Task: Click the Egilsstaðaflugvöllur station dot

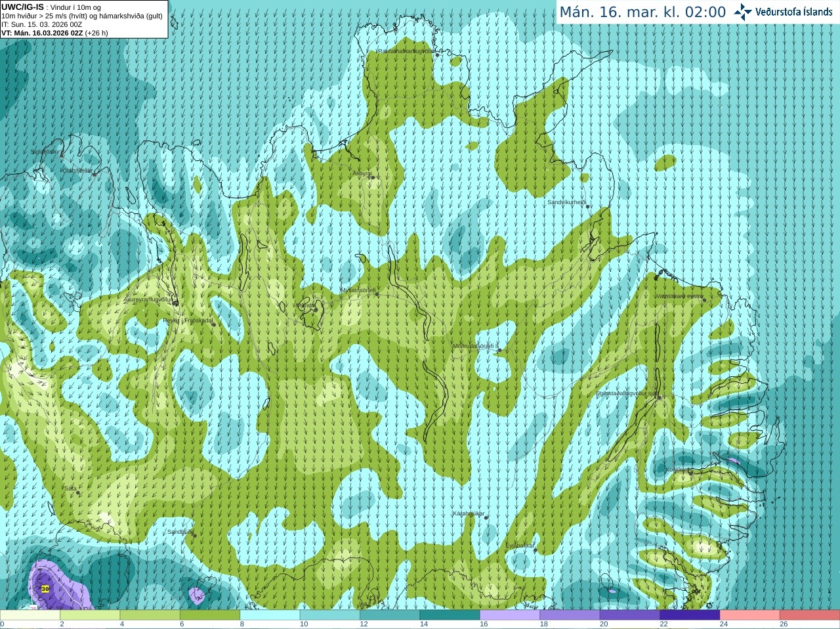Action: pyautogui.click(x=660, y=397)
